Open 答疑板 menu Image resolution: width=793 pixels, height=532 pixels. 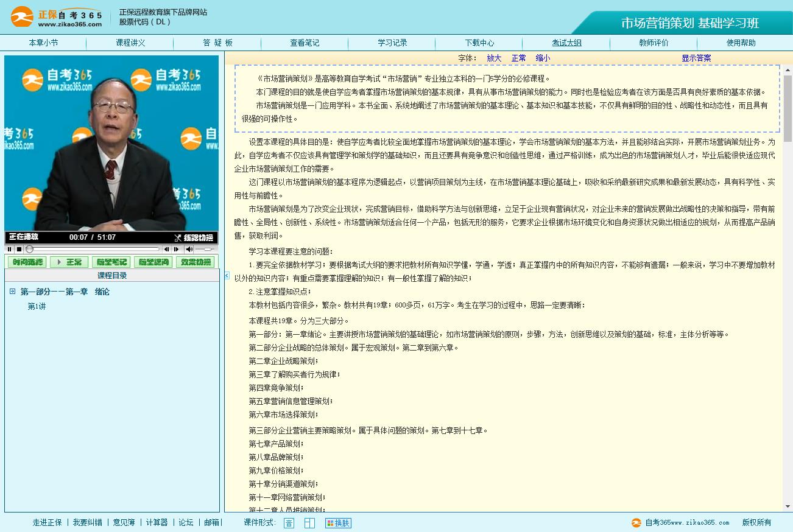217,43
